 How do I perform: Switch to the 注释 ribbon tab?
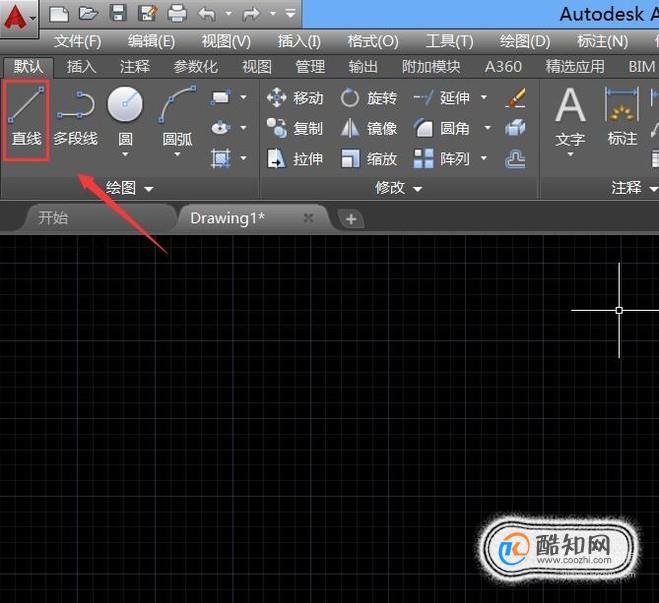134,67
